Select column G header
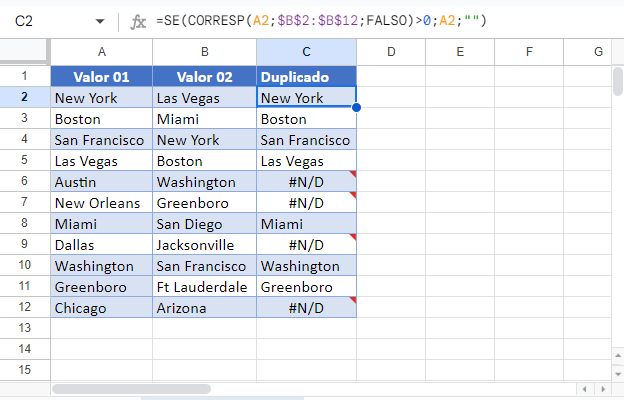The width and height of the screenshot is (624, 400). [x=588, y=52]
